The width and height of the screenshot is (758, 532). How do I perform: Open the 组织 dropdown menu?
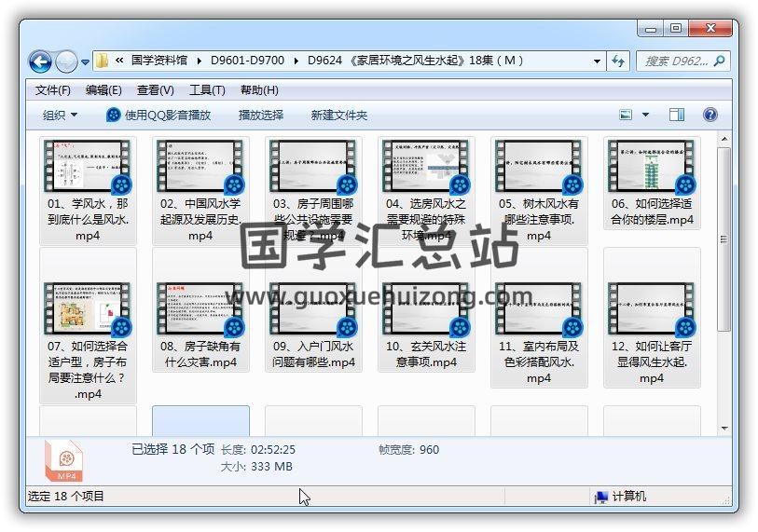(x=60, y=115)
